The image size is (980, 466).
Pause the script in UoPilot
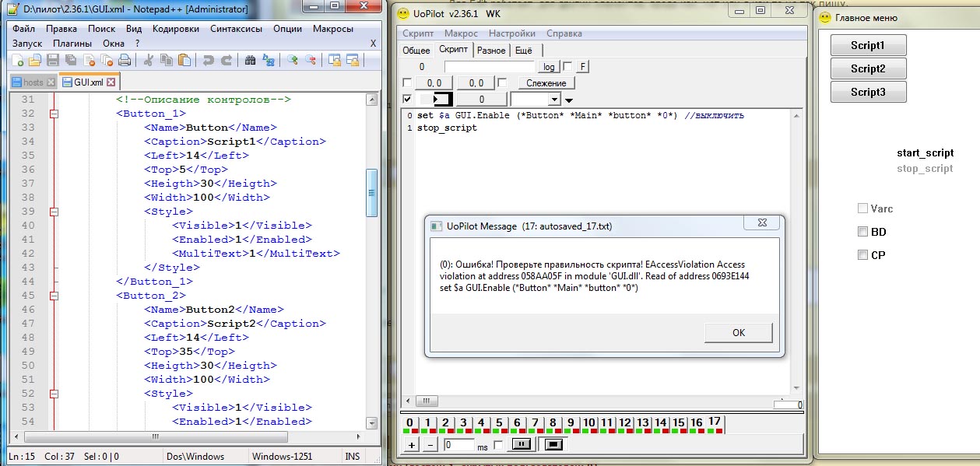coord(522,444)
